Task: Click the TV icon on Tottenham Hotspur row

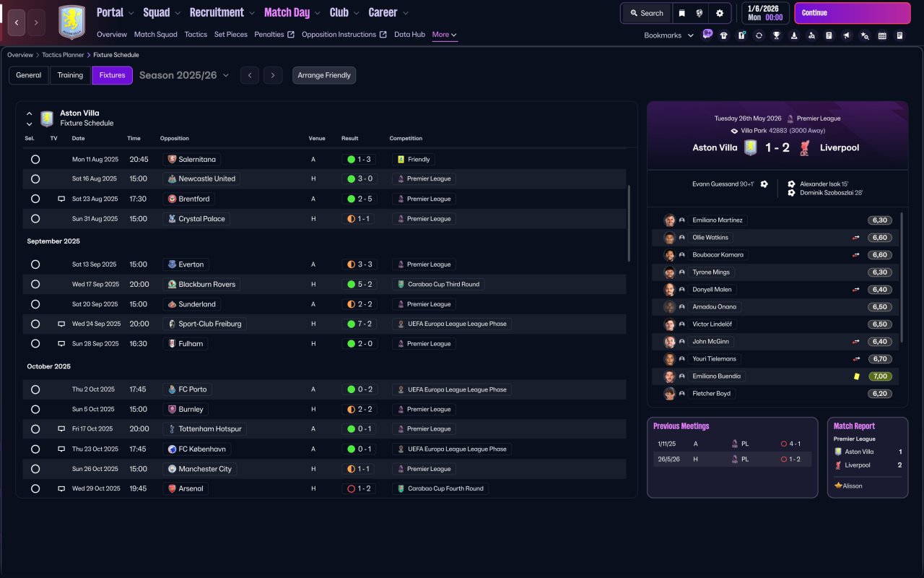Action: pyautogui.click(x=61, y=429)
